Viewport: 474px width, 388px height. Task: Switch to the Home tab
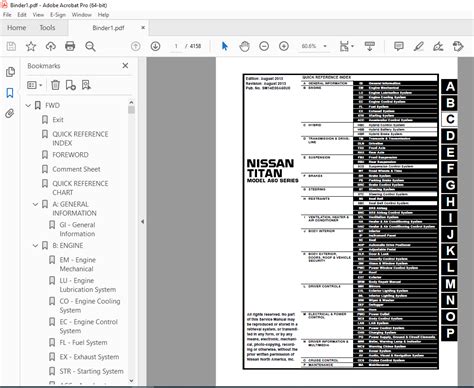pyautogui.click(x=17, y=28)
